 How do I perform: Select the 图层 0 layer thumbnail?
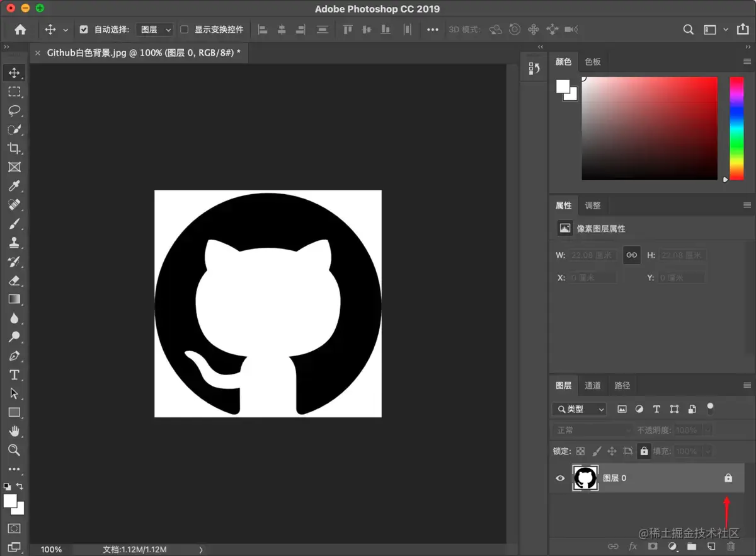[x=585, y=478]
